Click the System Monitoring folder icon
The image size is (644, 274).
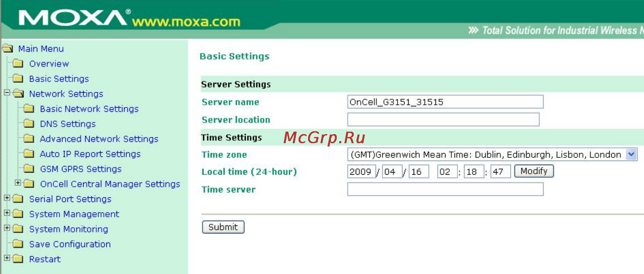18,229
